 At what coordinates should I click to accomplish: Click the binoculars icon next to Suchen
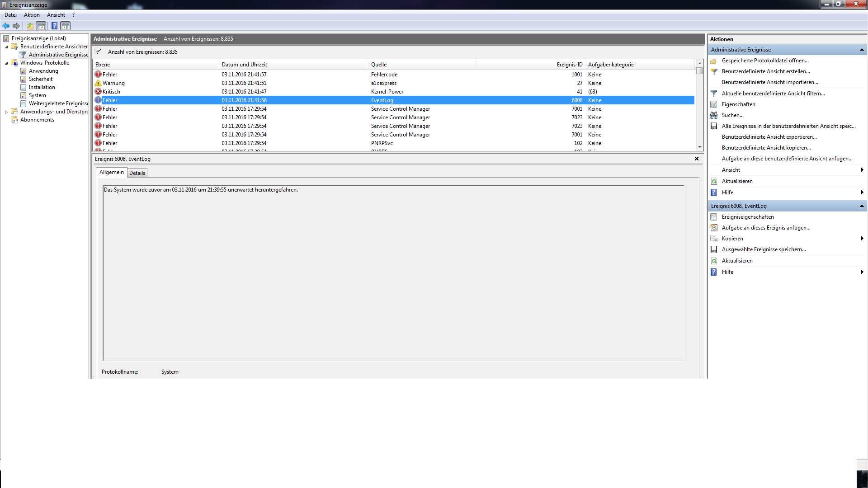(714, 115)
